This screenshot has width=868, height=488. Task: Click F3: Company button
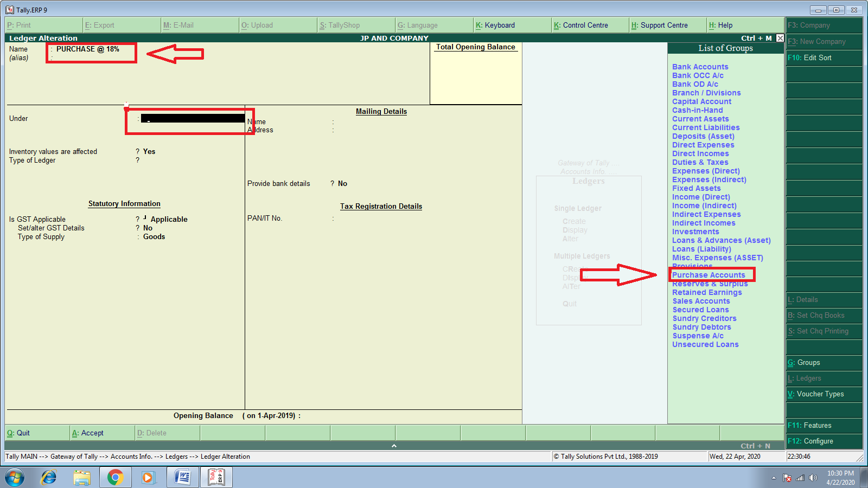tap(824, 25)
